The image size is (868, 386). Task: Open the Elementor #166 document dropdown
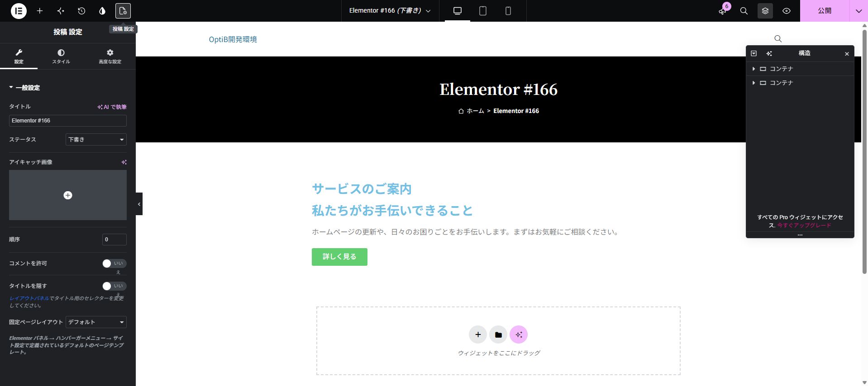point(390,11)
